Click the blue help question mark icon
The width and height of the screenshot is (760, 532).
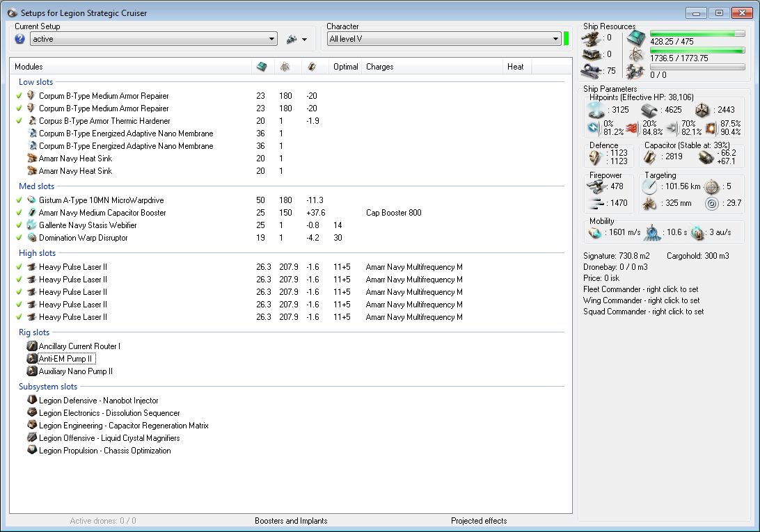(x=19, y=39)
